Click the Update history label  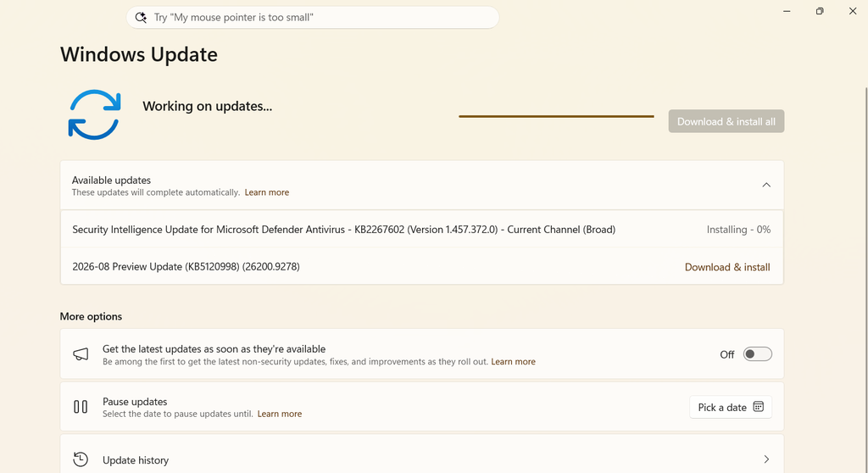tap(136, 459)
